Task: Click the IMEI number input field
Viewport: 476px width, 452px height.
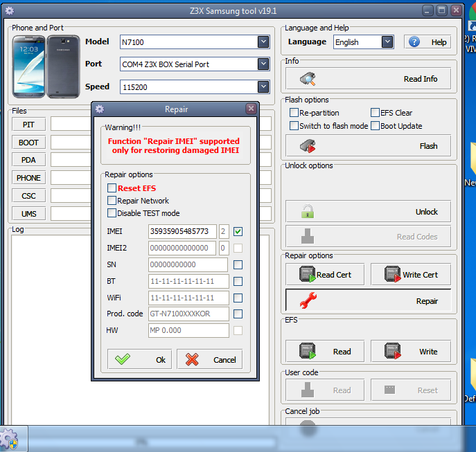Action: [182, 231]
